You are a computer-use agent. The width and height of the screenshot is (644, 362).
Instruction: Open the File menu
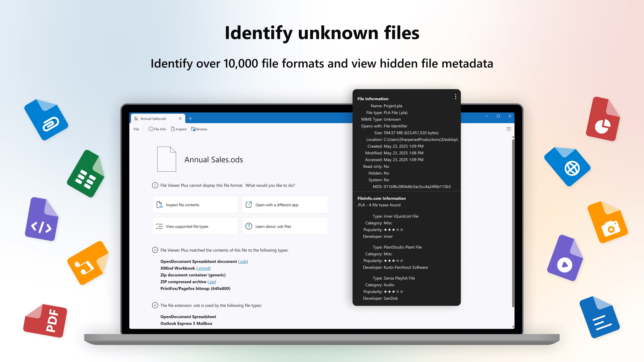[136, 129]
